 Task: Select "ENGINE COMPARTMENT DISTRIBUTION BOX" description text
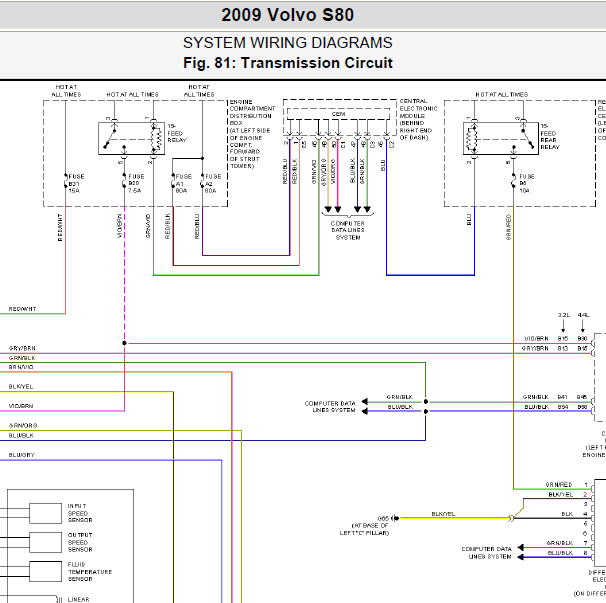(x=252, y=134)
